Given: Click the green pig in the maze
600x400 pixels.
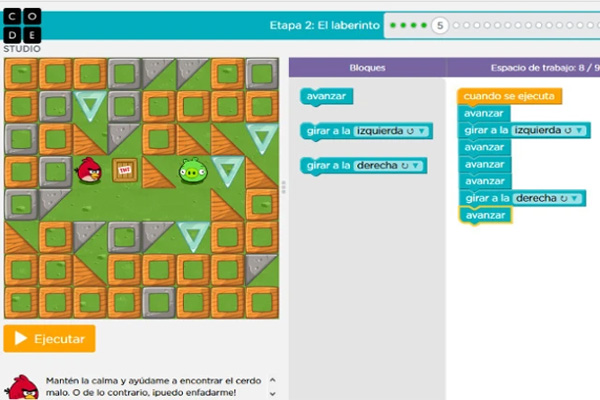Looking at the screenshot, I should [193, 171].
